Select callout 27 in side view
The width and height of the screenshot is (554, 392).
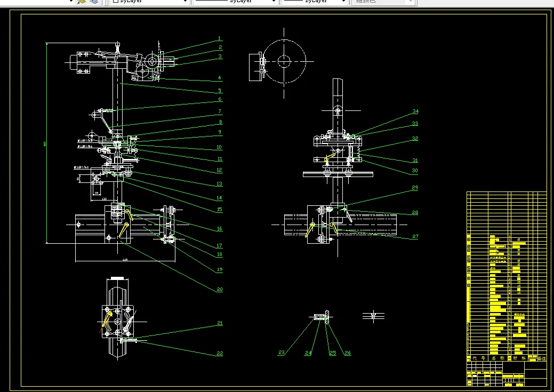point(415,236)
